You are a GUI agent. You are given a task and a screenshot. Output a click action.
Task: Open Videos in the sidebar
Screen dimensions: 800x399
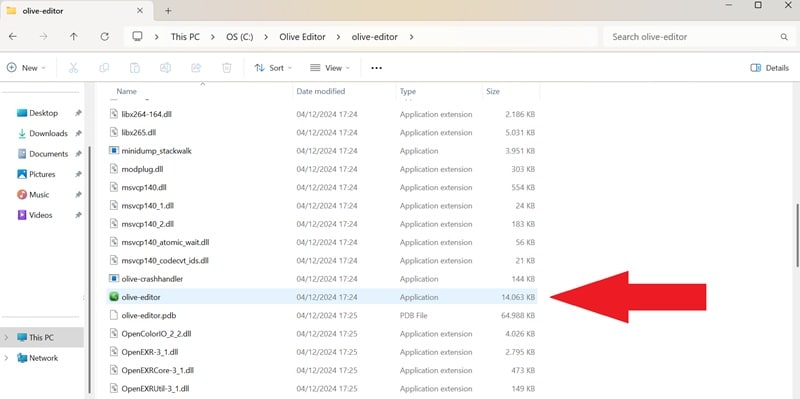(x=41, y=215)
